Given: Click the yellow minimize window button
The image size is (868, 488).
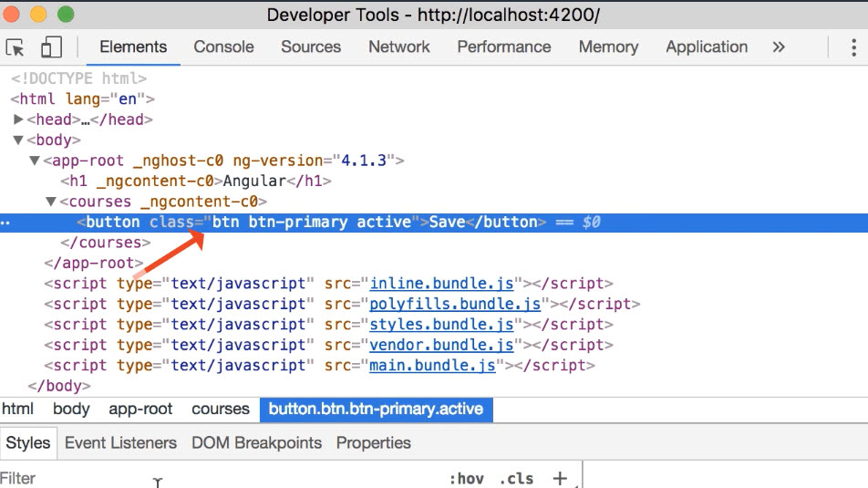Looking at the screenshot, I should [39, 15].
